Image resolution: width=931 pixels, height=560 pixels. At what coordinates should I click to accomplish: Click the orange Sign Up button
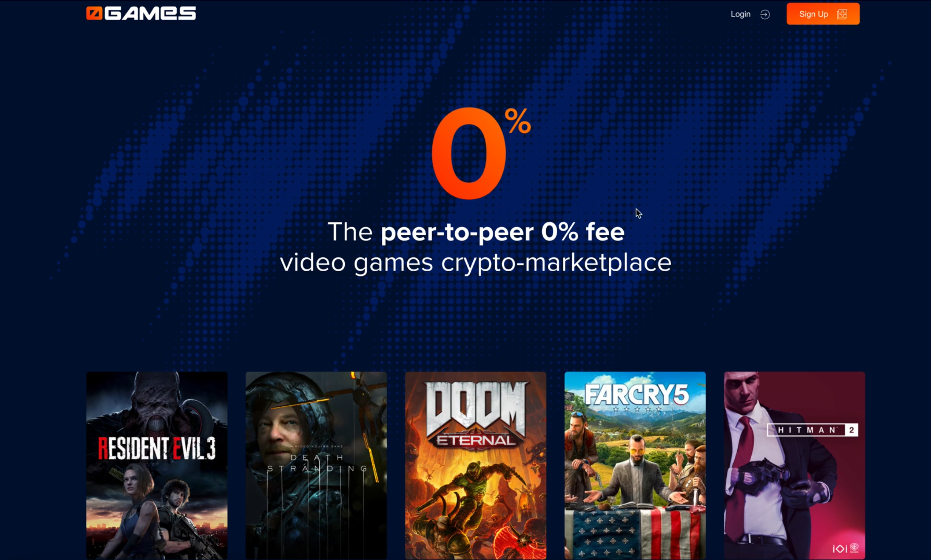[x=823, y=14]
